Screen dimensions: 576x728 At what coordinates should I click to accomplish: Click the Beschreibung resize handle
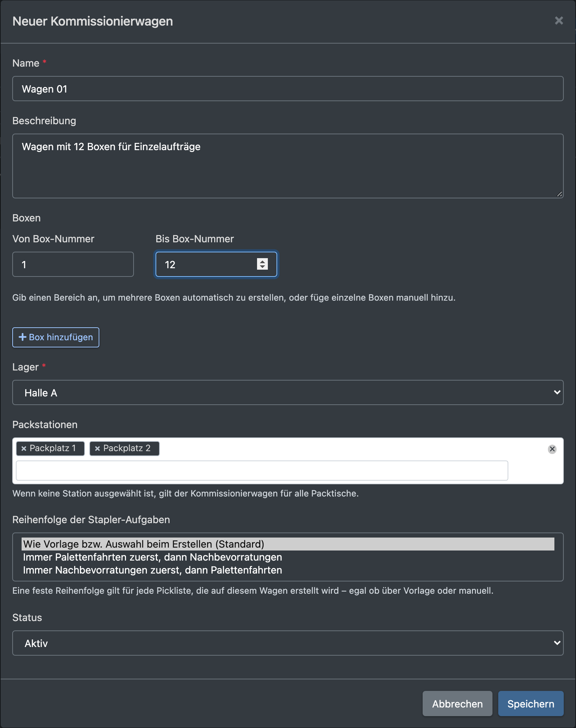pos(559,194)
